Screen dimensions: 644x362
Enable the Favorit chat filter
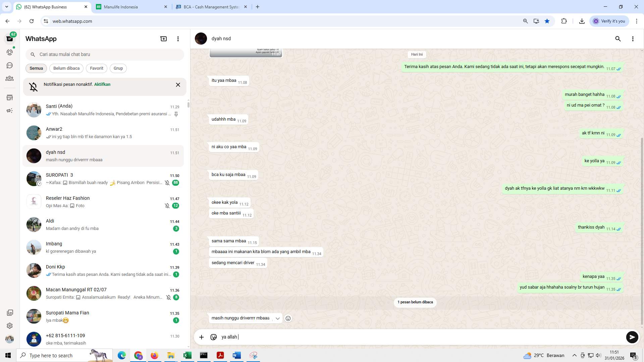pyautogui.click(x=96, y=68)
